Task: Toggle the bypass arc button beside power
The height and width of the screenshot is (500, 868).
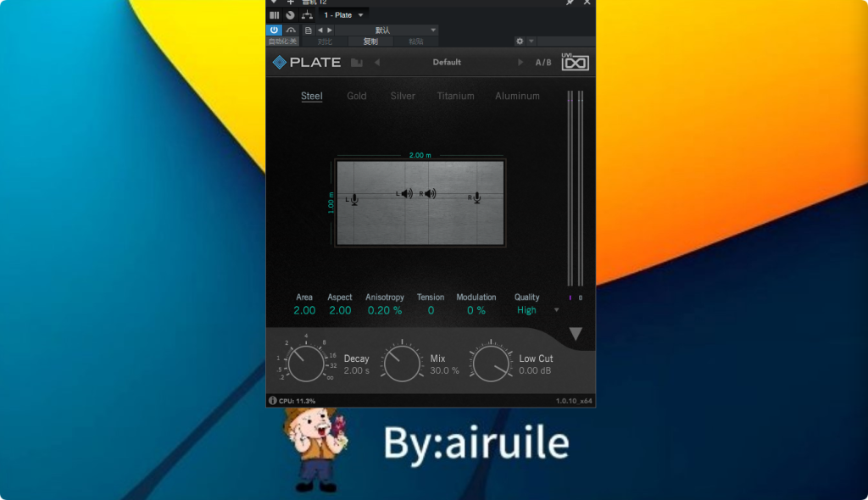Action: 291,30
